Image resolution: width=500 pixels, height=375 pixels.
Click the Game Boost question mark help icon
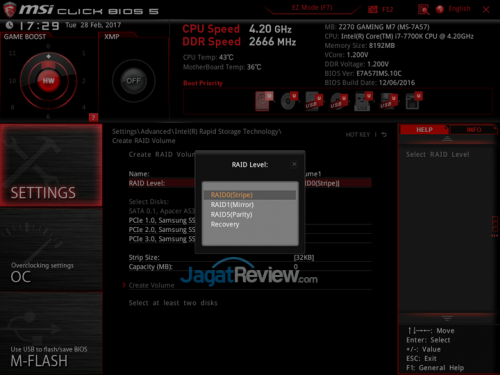[x=93, y=117]
